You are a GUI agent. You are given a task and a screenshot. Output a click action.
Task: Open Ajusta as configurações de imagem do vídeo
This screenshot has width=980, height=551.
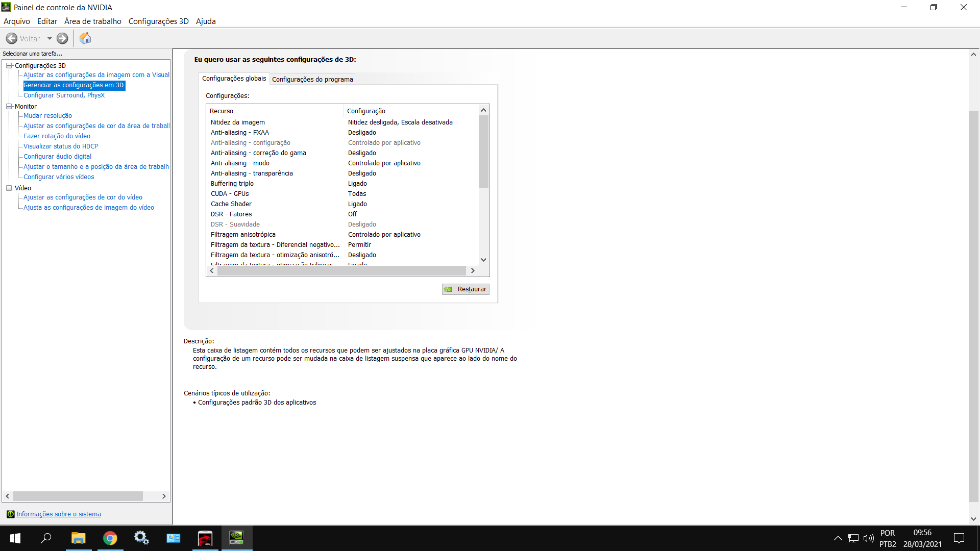(88, 208)
